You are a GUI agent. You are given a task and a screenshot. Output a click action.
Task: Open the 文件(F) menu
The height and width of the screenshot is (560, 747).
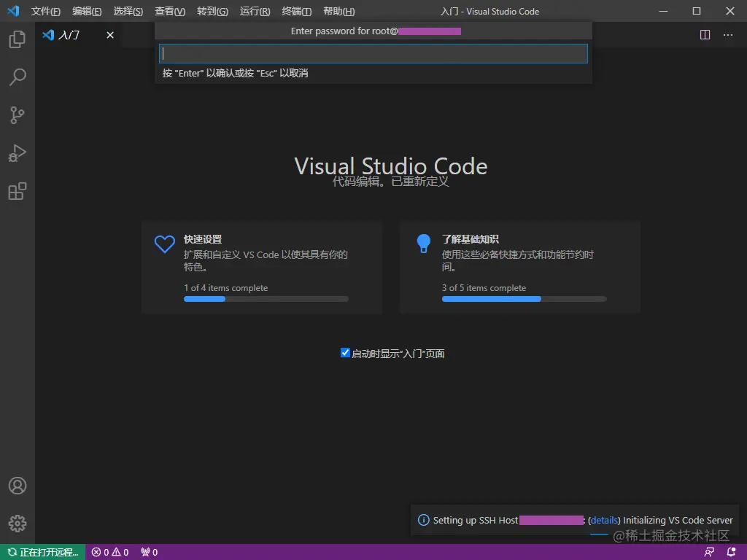coord(45,11)
